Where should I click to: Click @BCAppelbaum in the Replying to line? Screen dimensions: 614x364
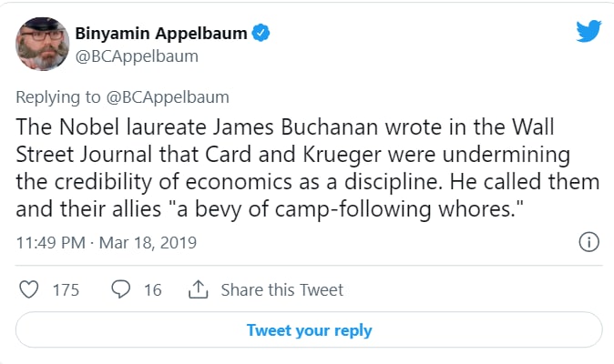(169, 96)
